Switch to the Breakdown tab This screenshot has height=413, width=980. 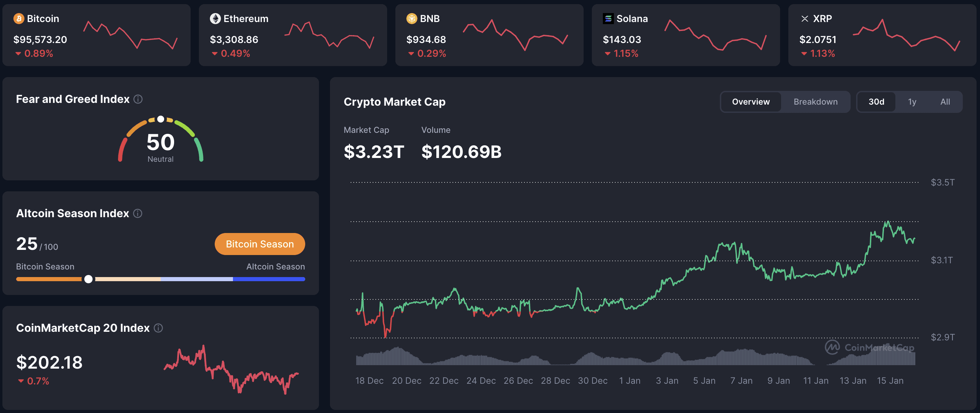click(815, 102)
